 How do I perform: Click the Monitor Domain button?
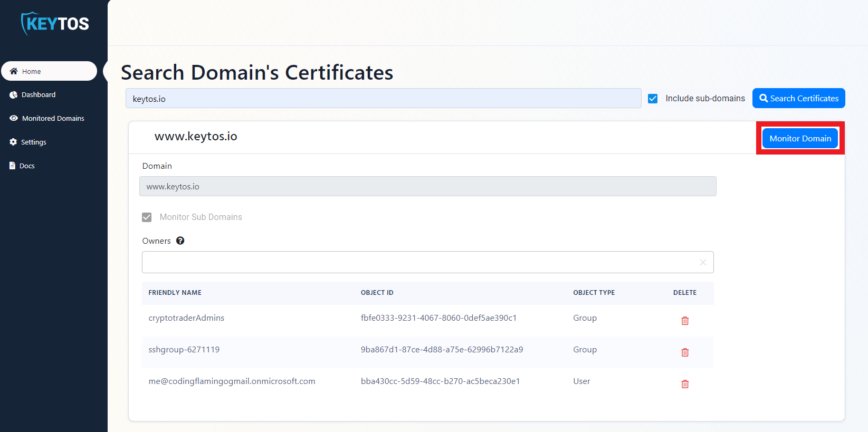800,138
